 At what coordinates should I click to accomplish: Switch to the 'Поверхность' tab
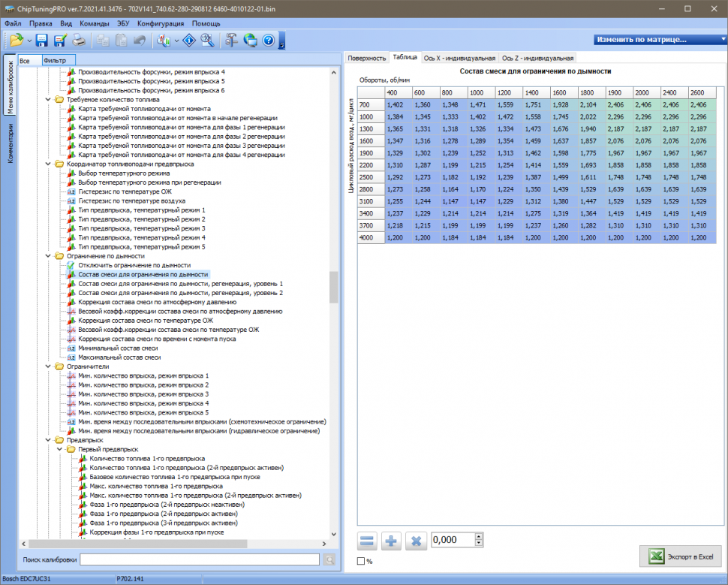pyautogui.click(x=366, y=58)
